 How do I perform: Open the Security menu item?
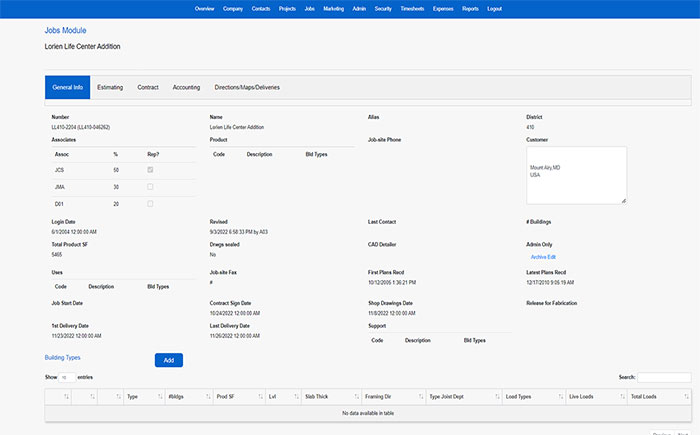coord(383,8)
